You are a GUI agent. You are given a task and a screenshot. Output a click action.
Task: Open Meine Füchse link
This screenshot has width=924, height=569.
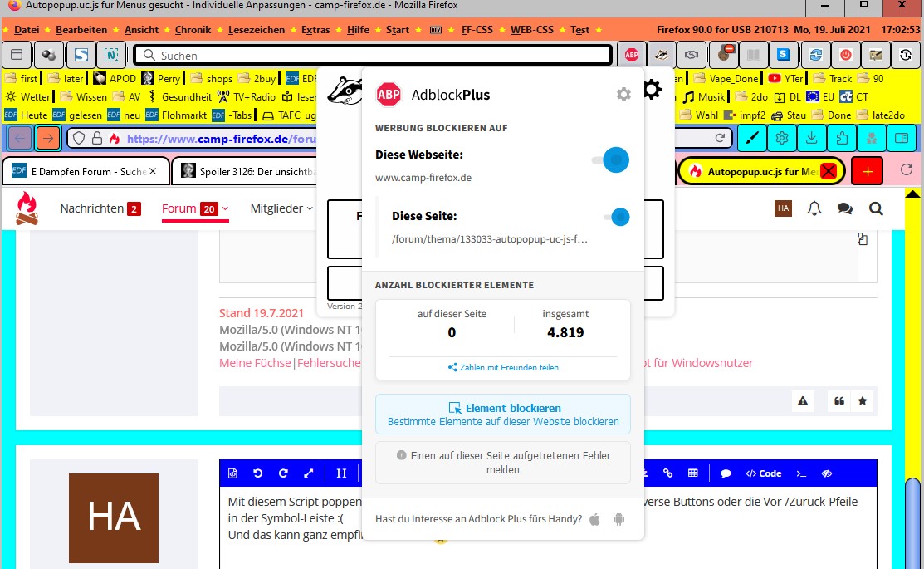pos(255,363)
